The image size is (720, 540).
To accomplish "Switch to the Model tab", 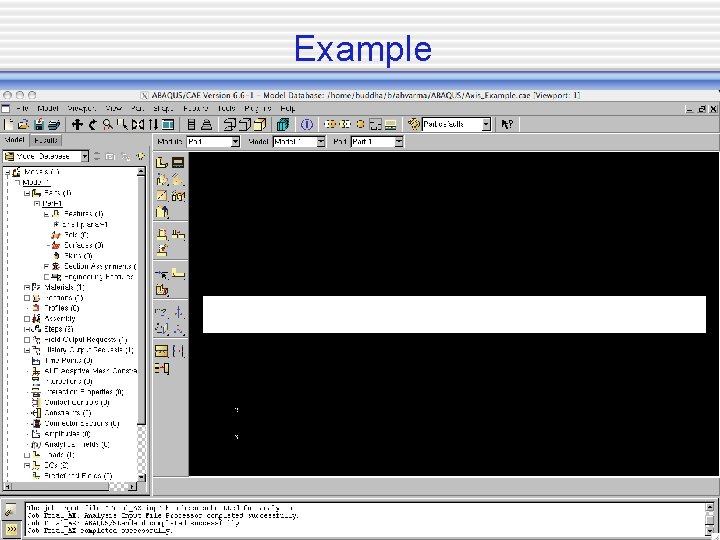I will tap(15, 140).
